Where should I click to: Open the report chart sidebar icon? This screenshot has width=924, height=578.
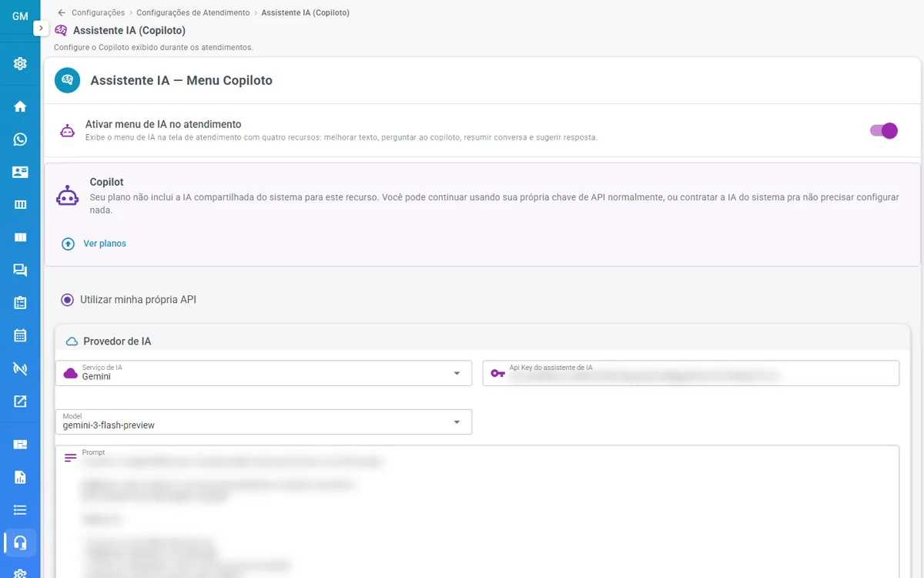(20, 477)
